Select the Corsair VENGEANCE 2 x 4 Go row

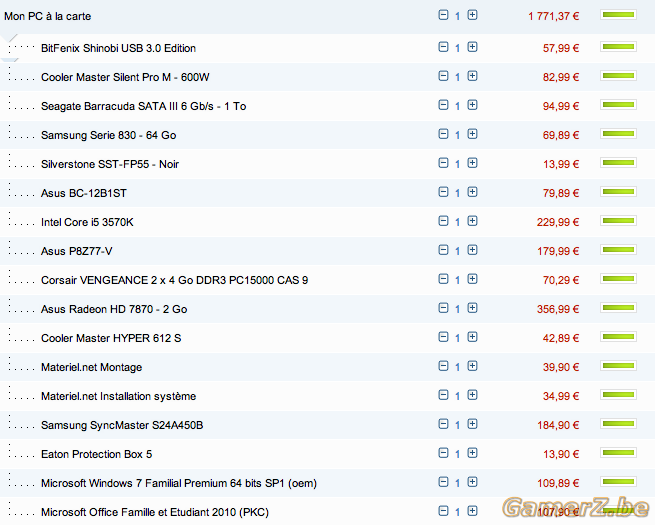[x=174, y=280]
